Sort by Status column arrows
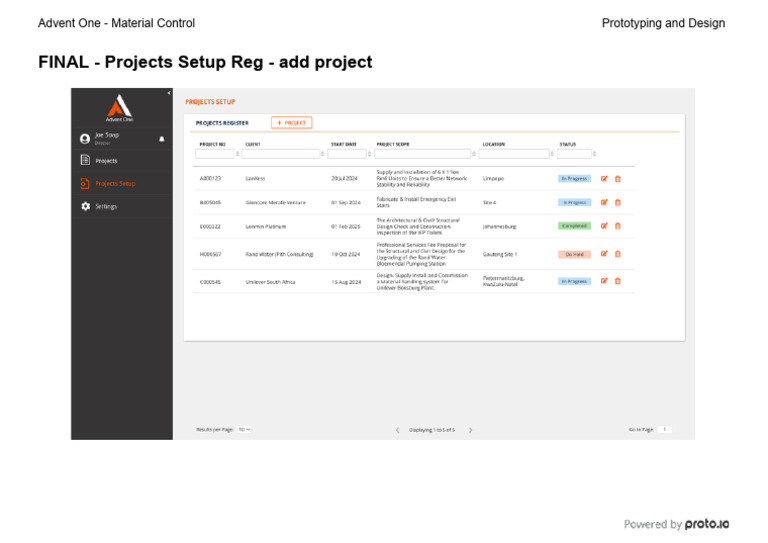The image size is (768, 543). pos(594,154)
